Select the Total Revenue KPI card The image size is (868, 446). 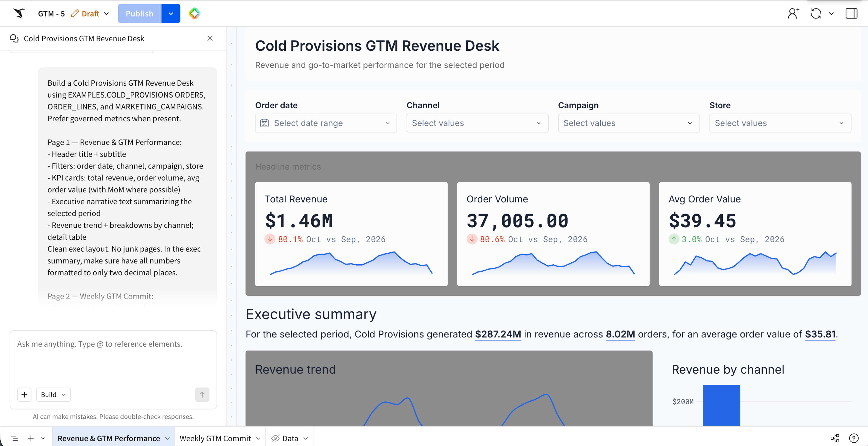point(351,234)
